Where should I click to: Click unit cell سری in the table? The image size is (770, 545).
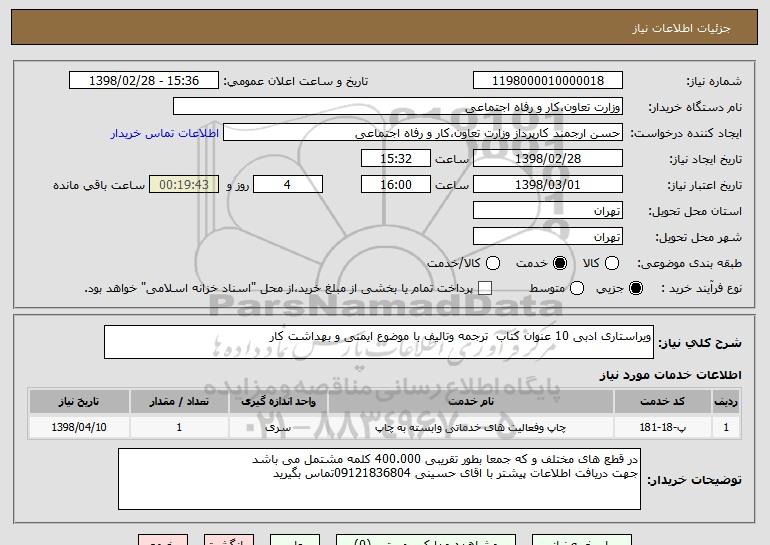coord(278,427)
